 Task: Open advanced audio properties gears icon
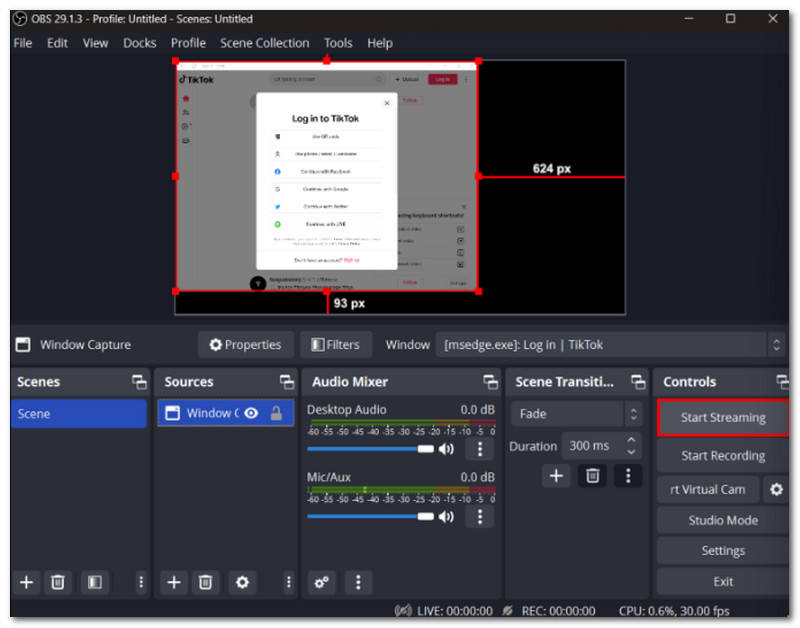(321, 582)
